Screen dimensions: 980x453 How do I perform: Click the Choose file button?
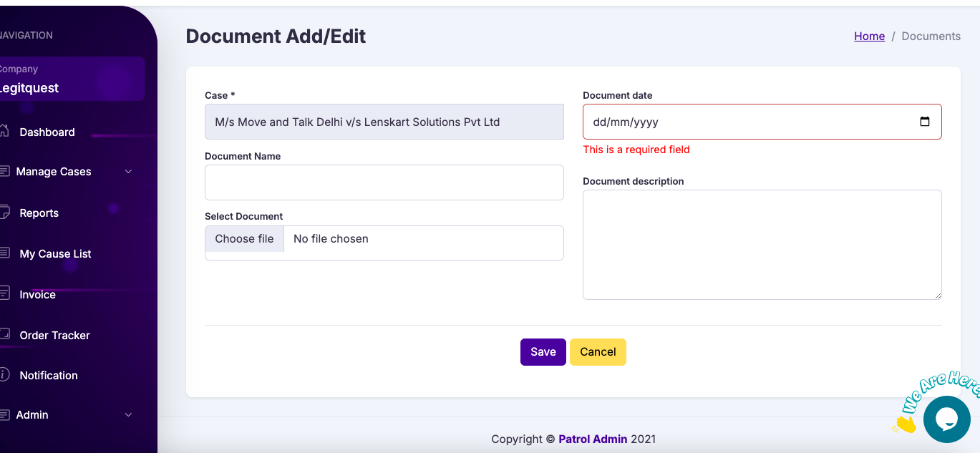(244, 239)
